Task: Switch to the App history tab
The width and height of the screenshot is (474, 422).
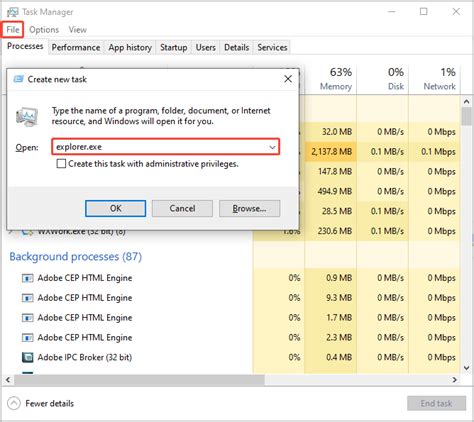Action: click(130, 47)
